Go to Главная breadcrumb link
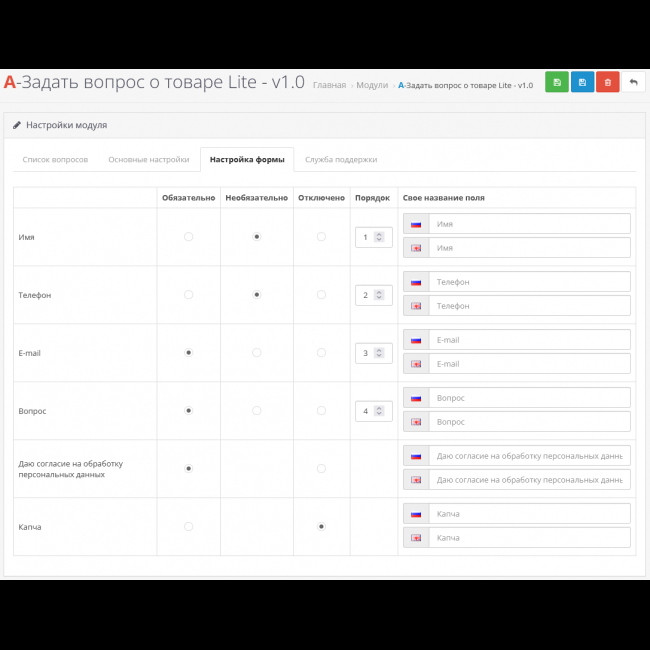 pyautogui.click(x=329, y=85)
